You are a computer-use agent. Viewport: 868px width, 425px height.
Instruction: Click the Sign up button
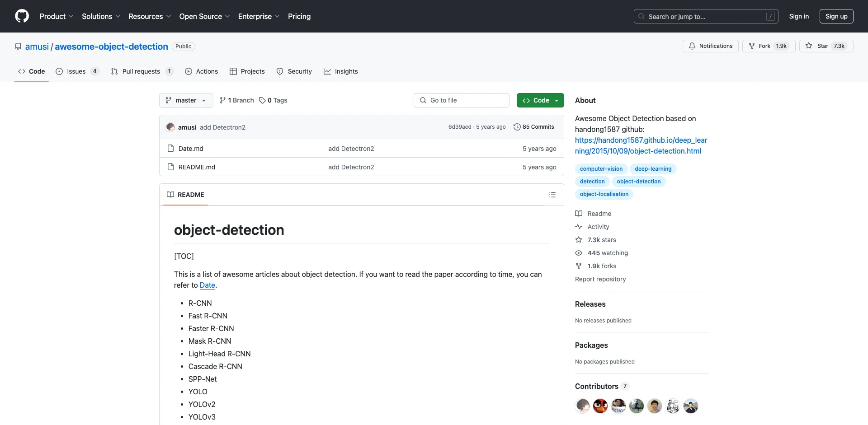pyautogui.click(x=836, y=16)
